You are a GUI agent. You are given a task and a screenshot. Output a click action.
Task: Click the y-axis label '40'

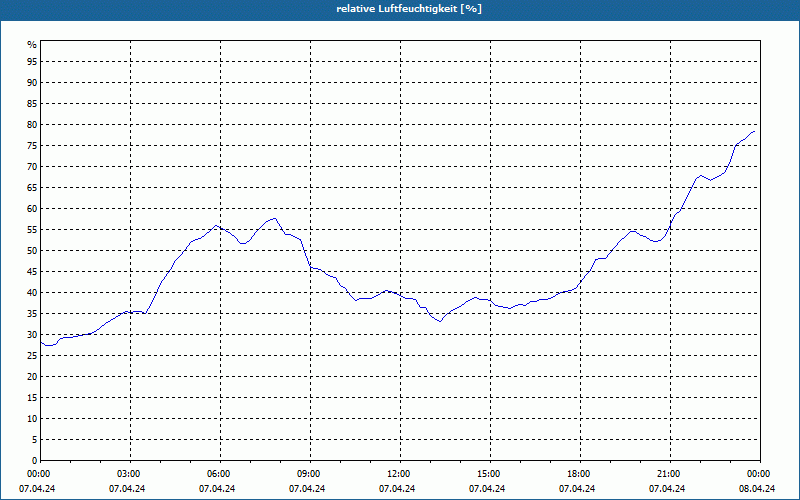[32, 293]
